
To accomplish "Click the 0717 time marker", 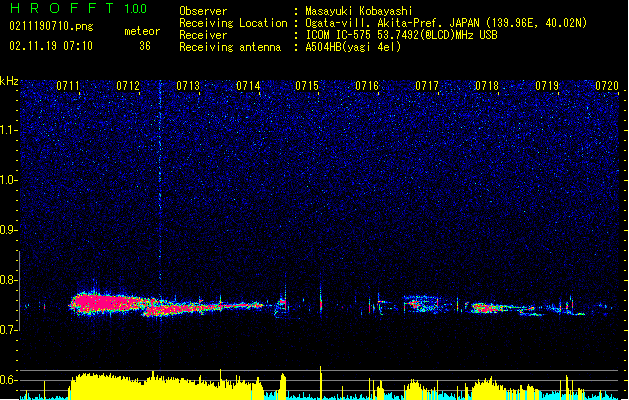I will pos(427,86).
